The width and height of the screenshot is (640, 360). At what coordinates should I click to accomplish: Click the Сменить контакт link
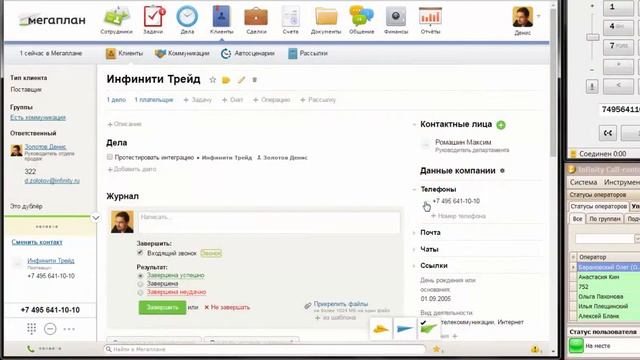click(x=37, y=242)
